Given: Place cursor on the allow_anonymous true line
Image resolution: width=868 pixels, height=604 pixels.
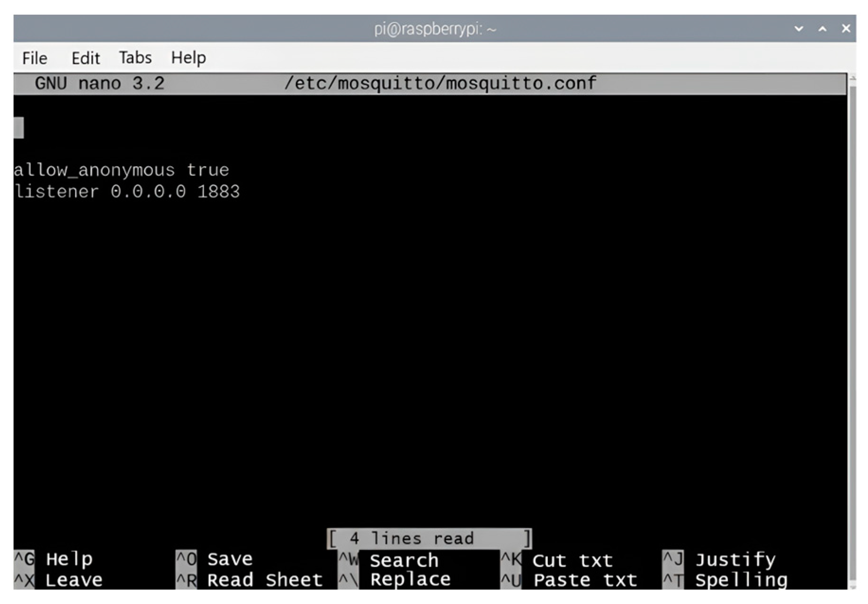Looking at the screenshot, I should pyautogui.click(x=121, y=170).
